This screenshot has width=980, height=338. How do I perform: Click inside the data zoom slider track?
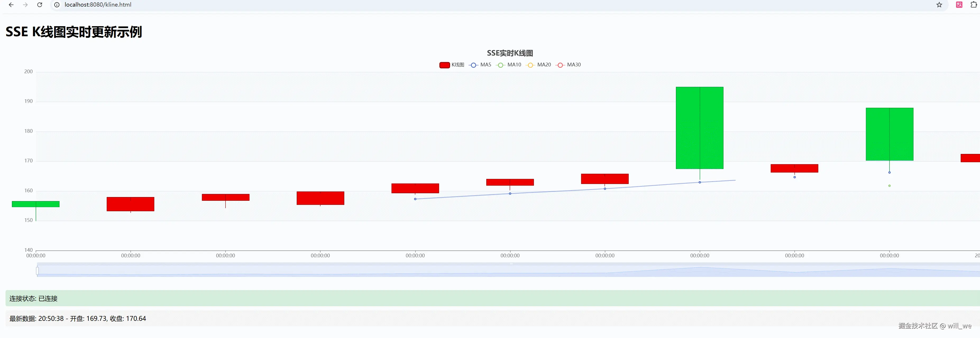click(510, 271)
